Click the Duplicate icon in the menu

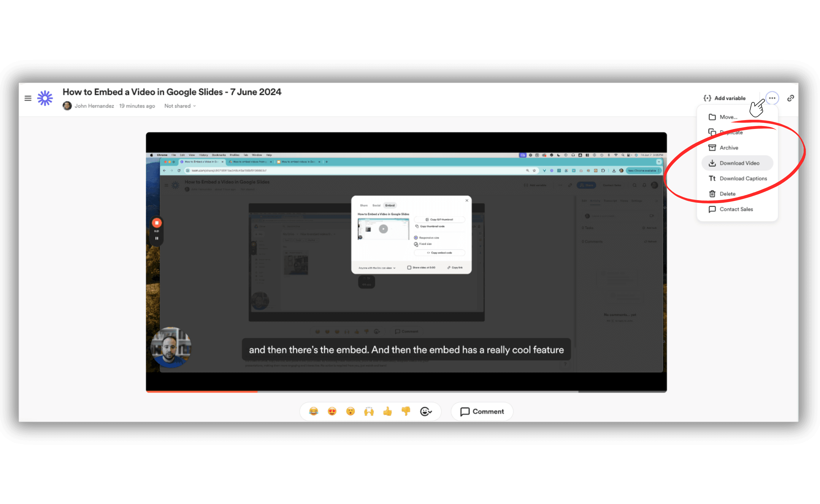(713, 132)
